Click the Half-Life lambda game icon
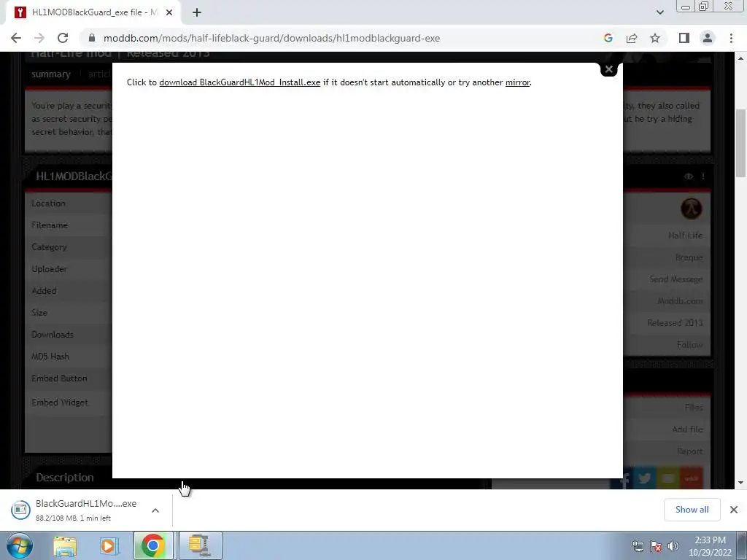This screenshot has width=747, height=560. (692, 209)
